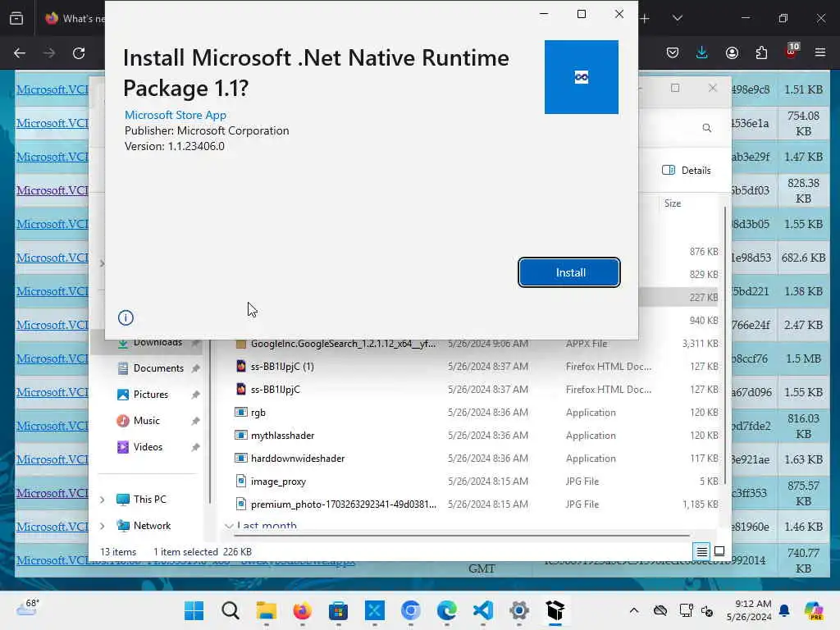Open the Firefox View icon at top left
This screenshot has width=840, height=630.
point(16,18)
